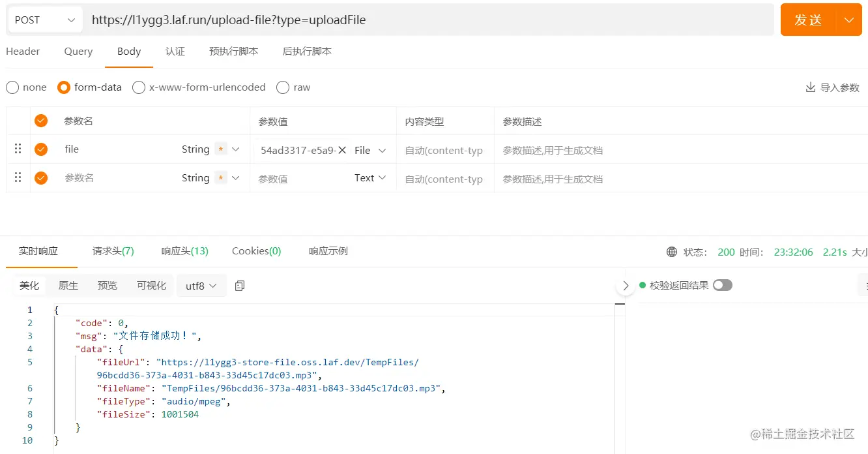
Task: Select the x-www-form-urlencoded radio option
Action: click(x=138, y=87)
